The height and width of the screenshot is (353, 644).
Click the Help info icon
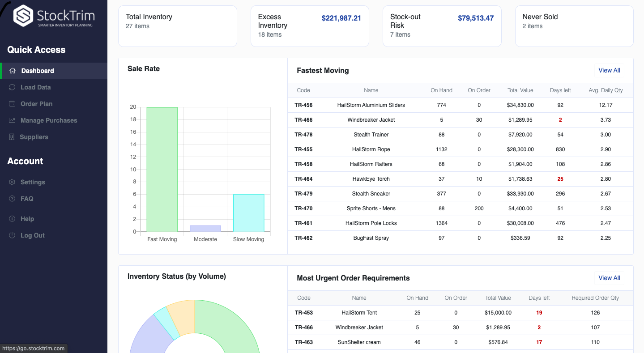pos(12,219)
